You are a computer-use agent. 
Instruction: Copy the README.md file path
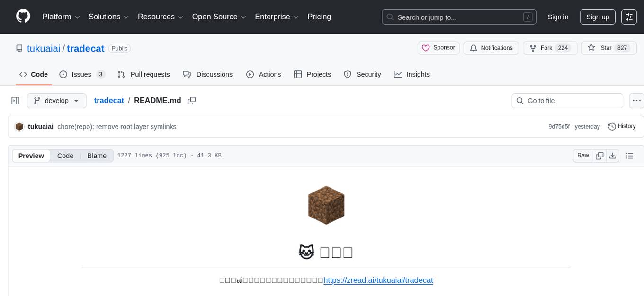(x=192, y=100)
